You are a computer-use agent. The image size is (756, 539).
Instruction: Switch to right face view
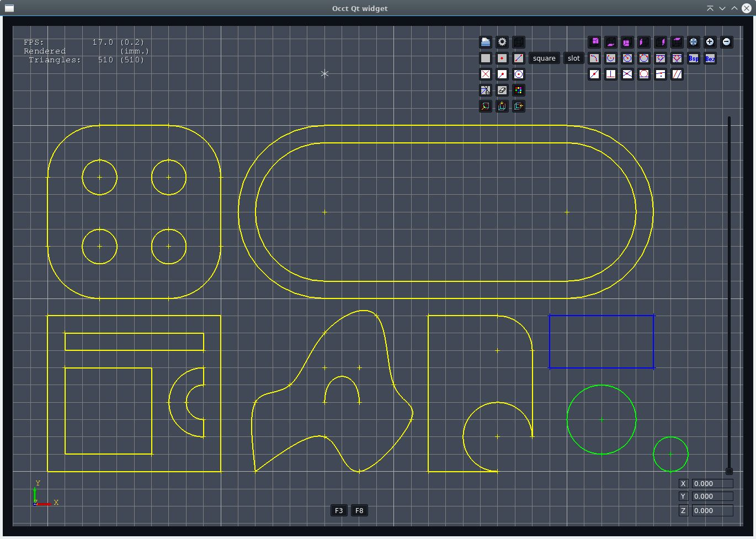661,42
